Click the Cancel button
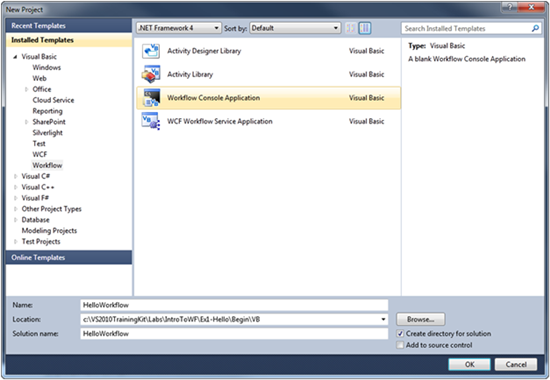550x380 pixels. 516,364
